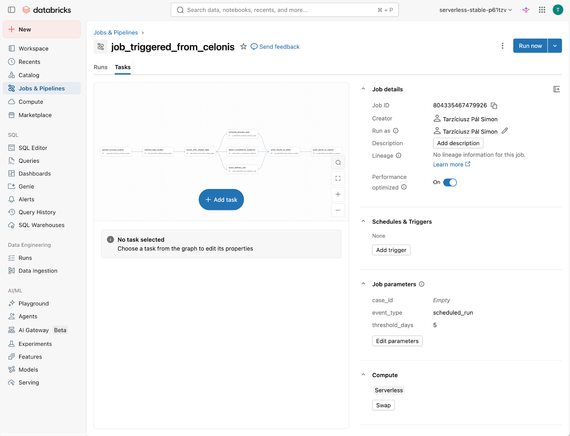Image resolution: width=570 pixels, height=436 pixels.
Task: Open Catalog in the sidebar
Action: coord(29,75)
